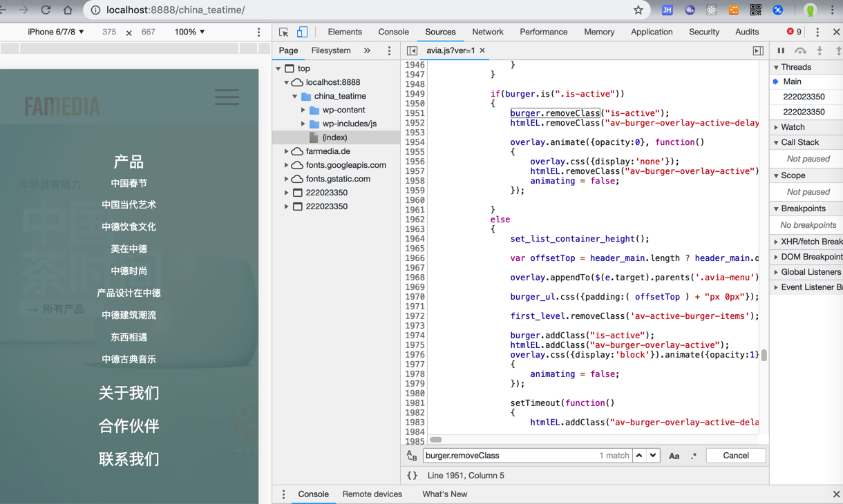Expand the wp-content folder
This screenshot has height=504, width=843.
[303, 110]
